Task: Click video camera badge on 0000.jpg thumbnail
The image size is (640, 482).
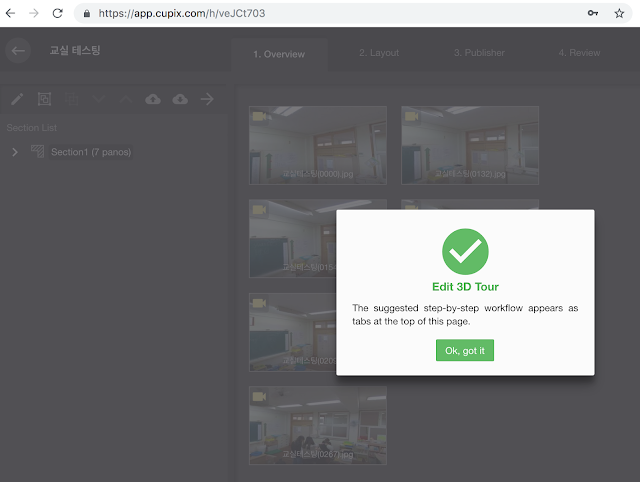Action: point(259,116)
